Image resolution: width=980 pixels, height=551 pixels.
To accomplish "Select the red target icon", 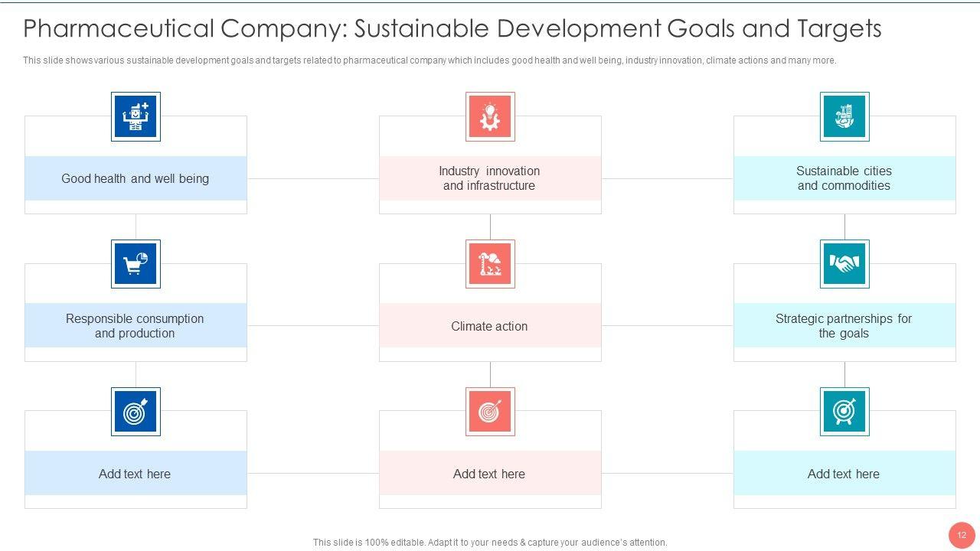I will click(490, 412).
